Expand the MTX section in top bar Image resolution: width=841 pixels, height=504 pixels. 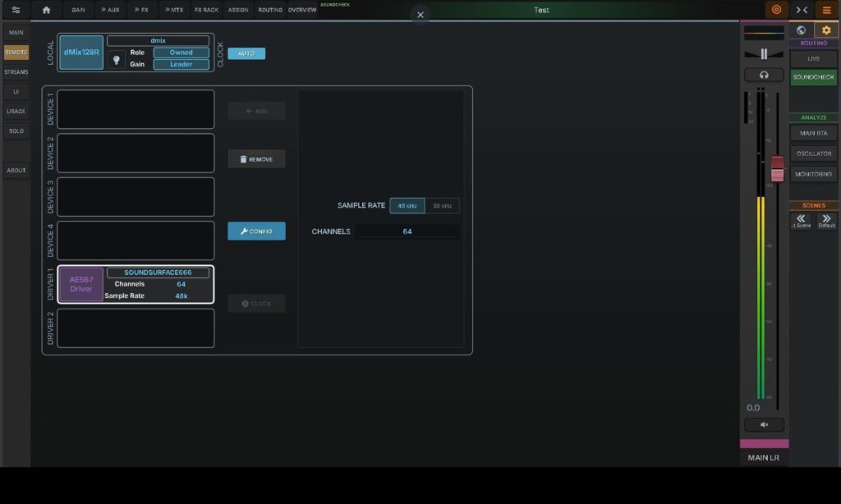coord(174,10)
